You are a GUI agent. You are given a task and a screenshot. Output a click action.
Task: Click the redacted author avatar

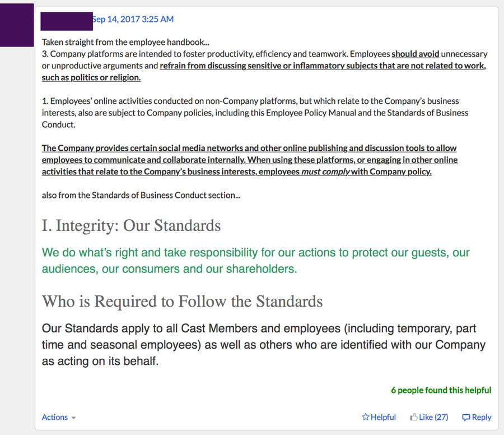(17, 25)
